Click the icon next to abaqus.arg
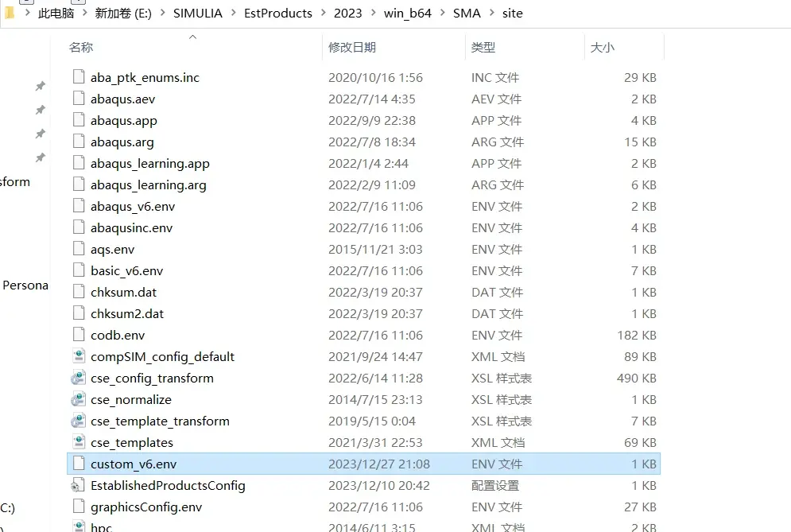This screenshot has height=532, width=791. tap(79, 142)
